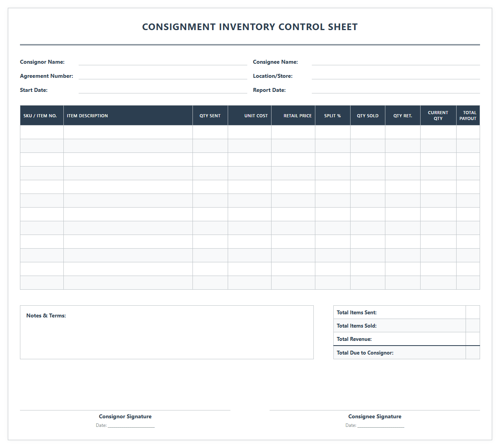This screenshot has width=500, height=448.
Task: Click the last row Total Payout cell
Action: (468, 283)
